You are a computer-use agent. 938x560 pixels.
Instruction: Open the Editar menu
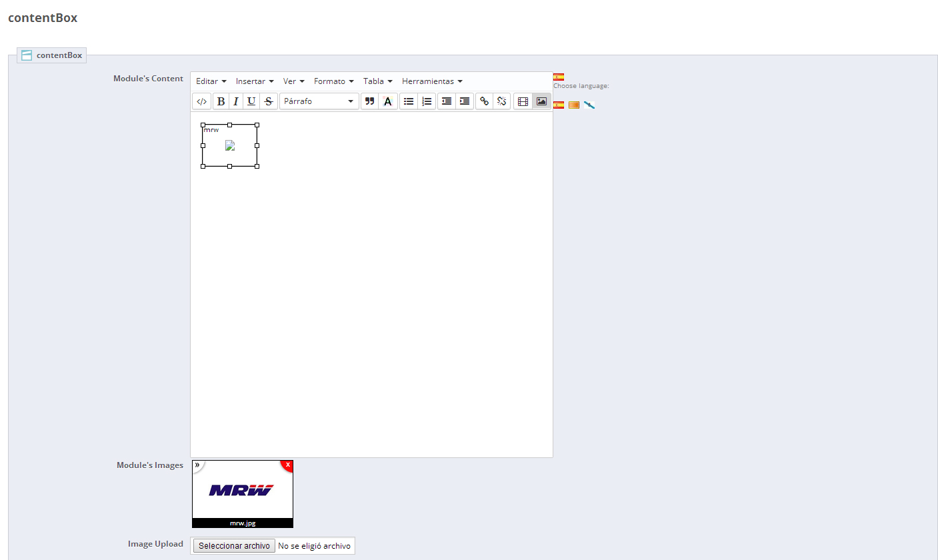point(211,81)
